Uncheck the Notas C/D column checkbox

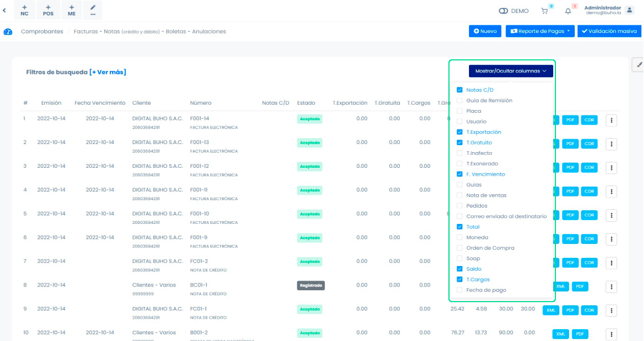(460, 90)
